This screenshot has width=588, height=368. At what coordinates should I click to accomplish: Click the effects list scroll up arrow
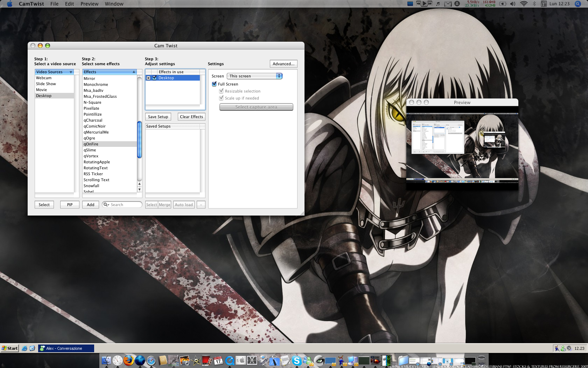(x=139, y=184)
